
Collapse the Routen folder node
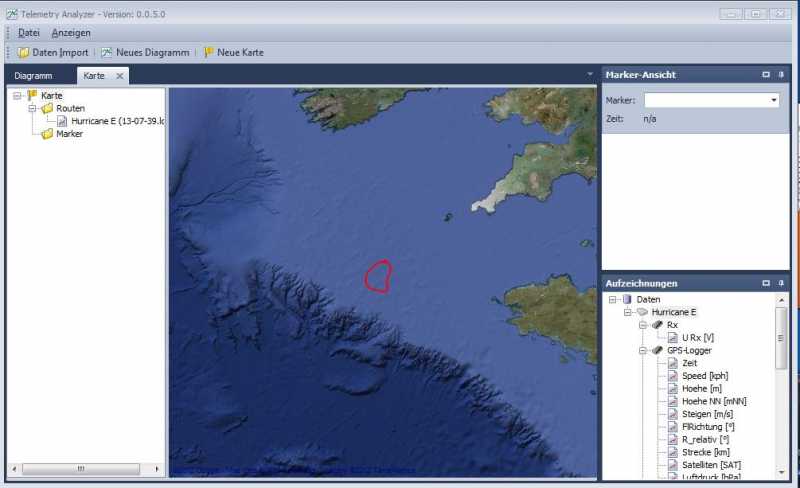(x=32, y=108)
